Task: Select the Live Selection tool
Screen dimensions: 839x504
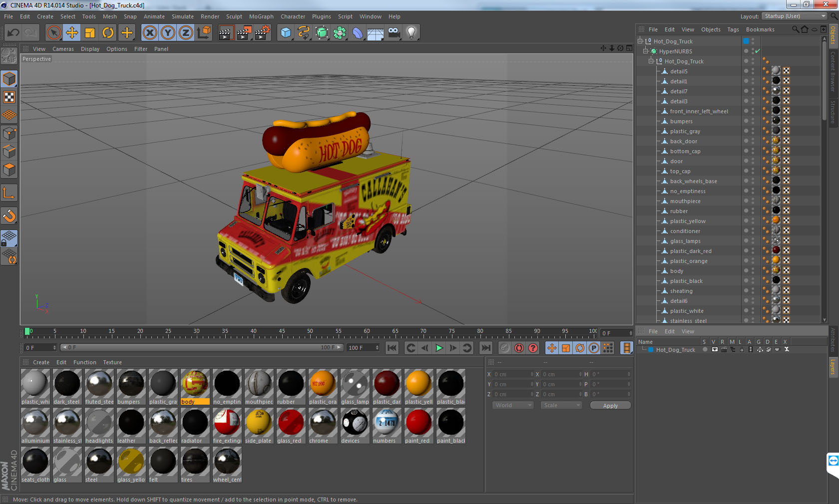Action: (x=54, y=33)
